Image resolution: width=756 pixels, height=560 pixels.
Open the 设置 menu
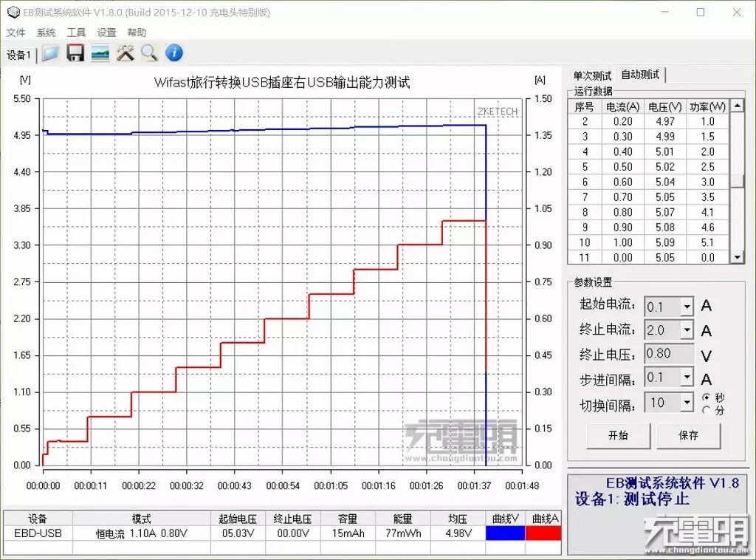106,33
